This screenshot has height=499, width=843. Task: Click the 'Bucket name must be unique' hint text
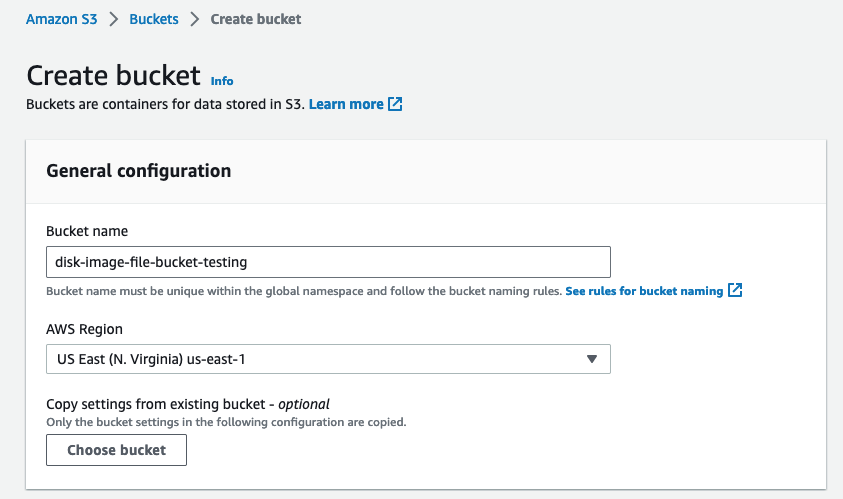tap(304, 291)
